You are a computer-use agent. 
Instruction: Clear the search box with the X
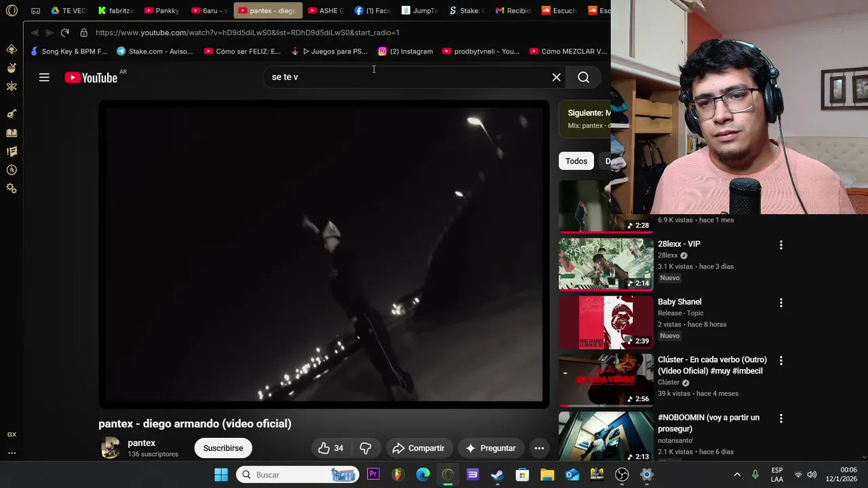coord(556,77)
